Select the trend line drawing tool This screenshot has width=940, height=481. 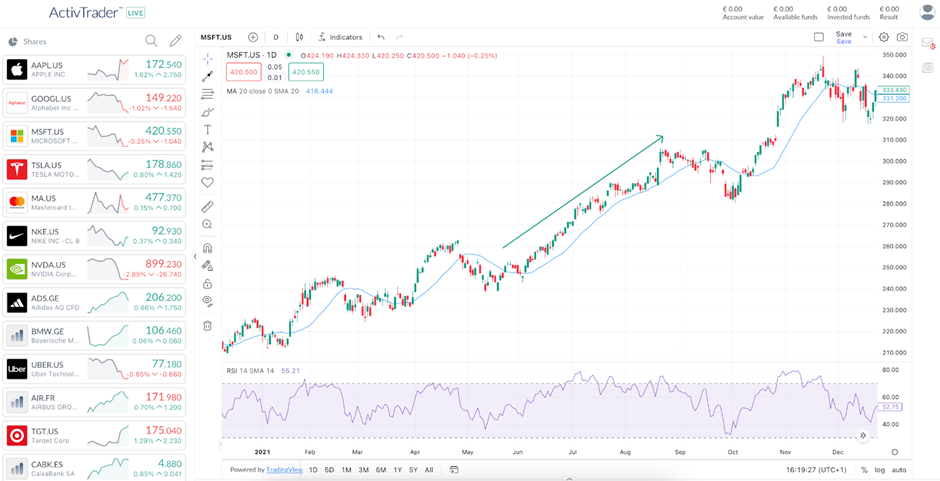[208, 76]
